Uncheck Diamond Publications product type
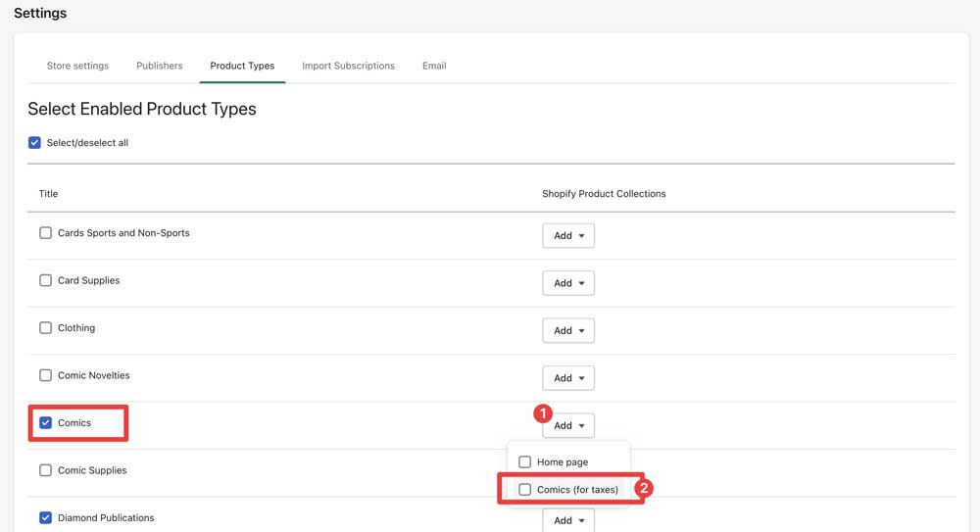Image resolution: width=980 pixels, height=532 pixels. (x=46, y=517)
